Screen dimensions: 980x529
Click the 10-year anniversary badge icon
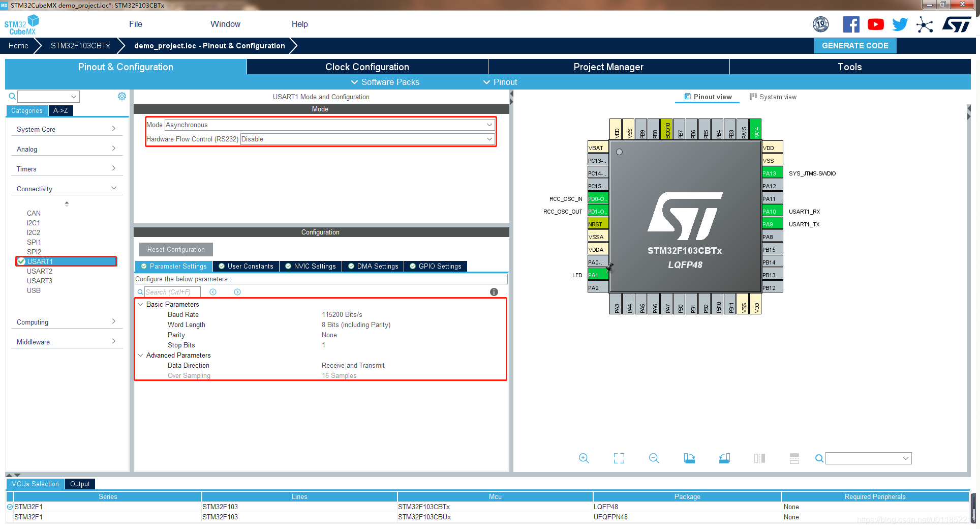pos(820,24)
